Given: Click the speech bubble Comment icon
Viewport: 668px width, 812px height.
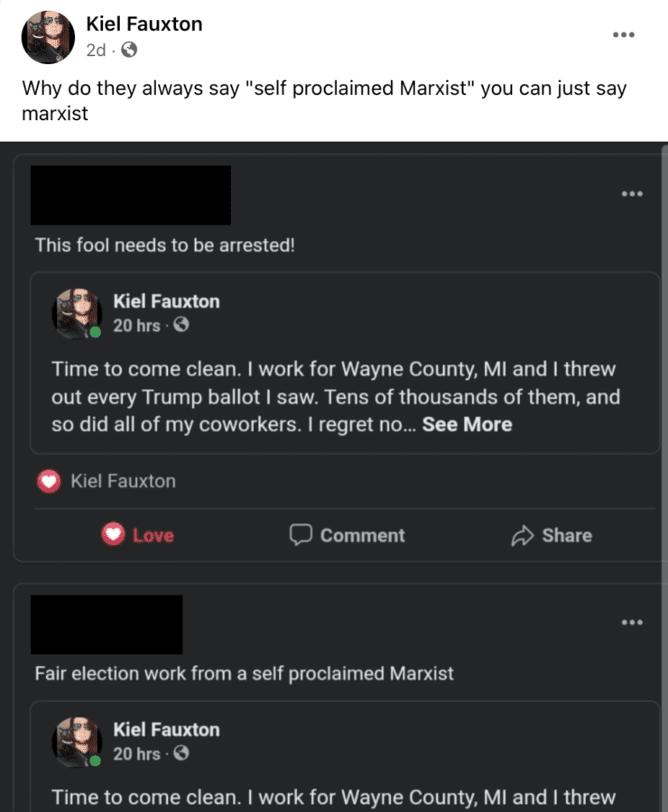Looking at the screenshot, I should click(301, 535).
